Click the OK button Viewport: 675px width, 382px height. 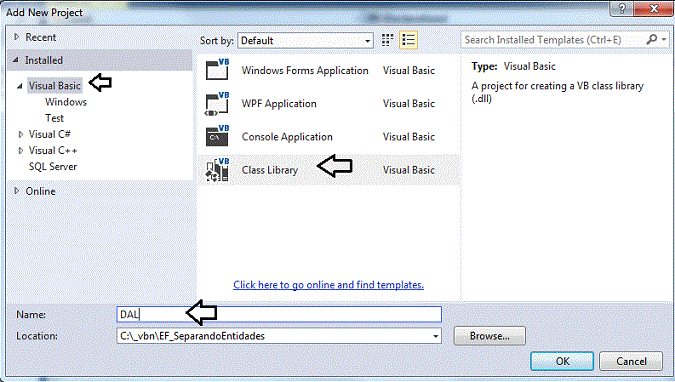point(562,361)
